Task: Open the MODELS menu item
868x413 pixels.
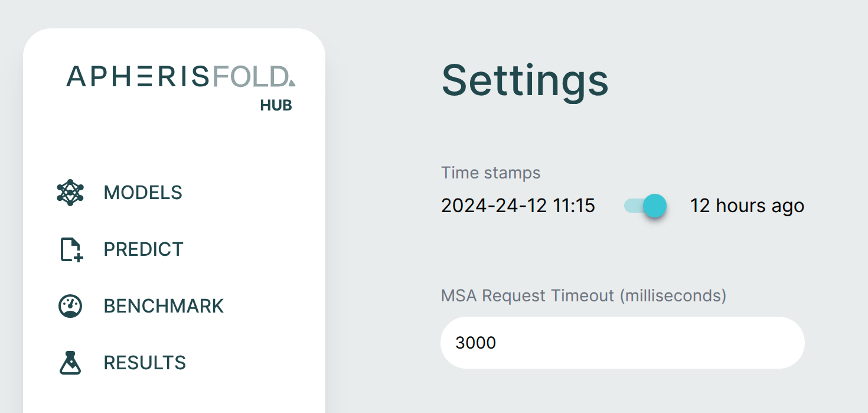Action: [x=143, y=193]
